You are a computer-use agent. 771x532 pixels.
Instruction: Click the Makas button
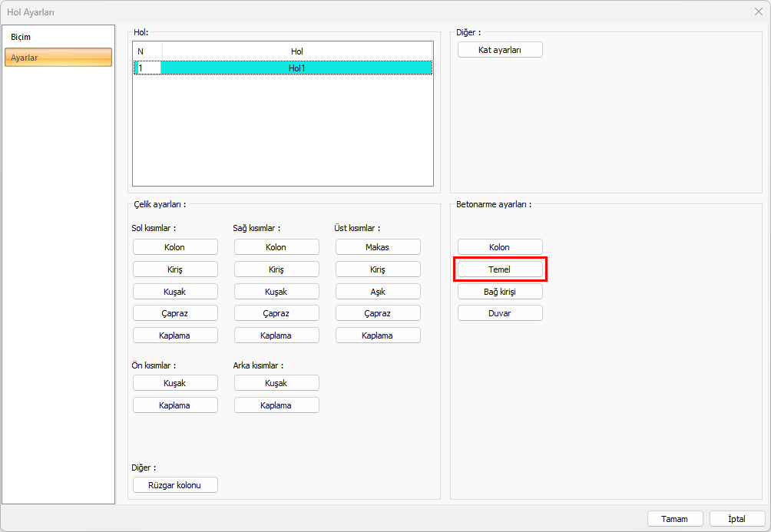[x=378, y=247]
